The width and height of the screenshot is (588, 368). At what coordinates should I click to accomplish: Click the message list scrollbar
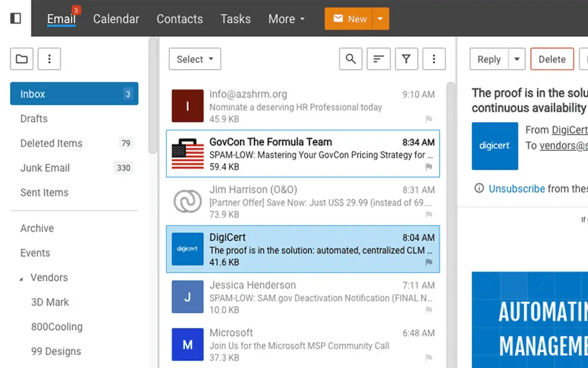451,226
